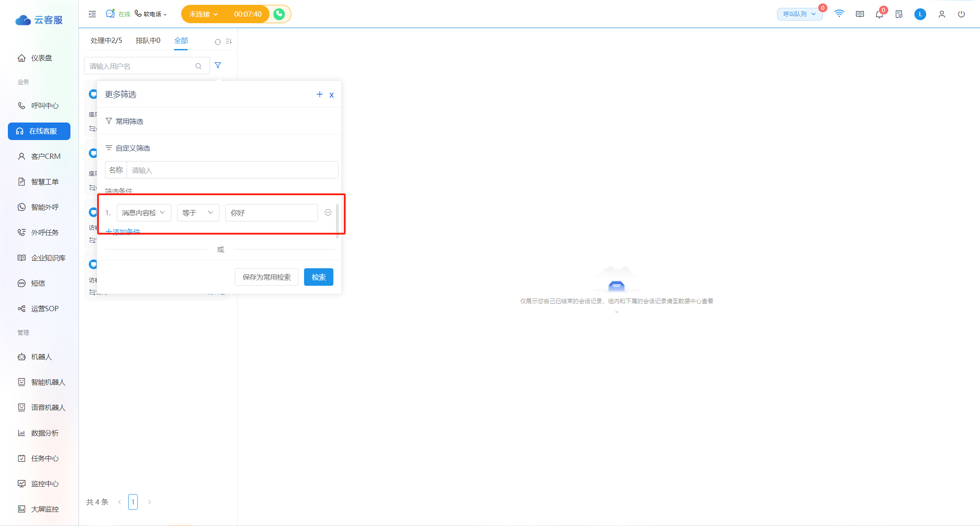Click the blue L avatar icon
980x526 pixels.
(920, 14)
